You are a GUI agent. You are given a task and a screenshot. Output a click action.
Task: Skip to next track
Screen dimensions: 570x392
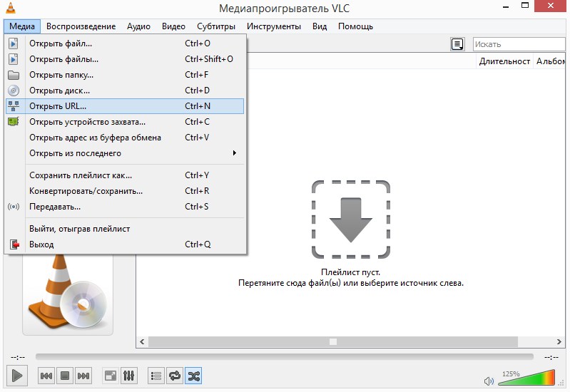pos(83,376)
